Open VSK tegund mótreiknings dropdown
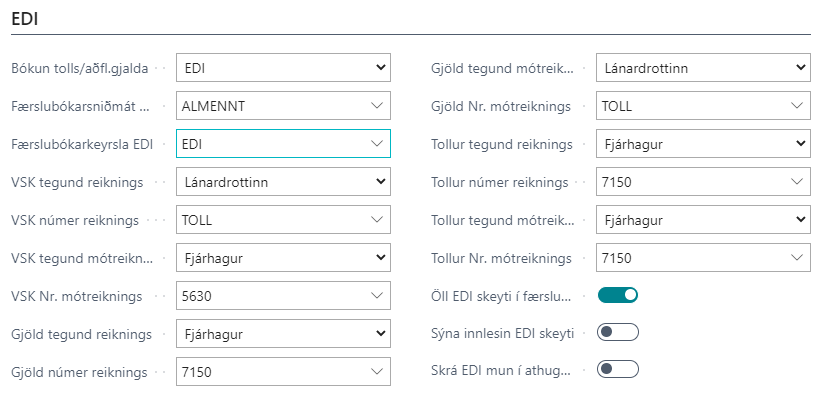 tap(283, 258)
